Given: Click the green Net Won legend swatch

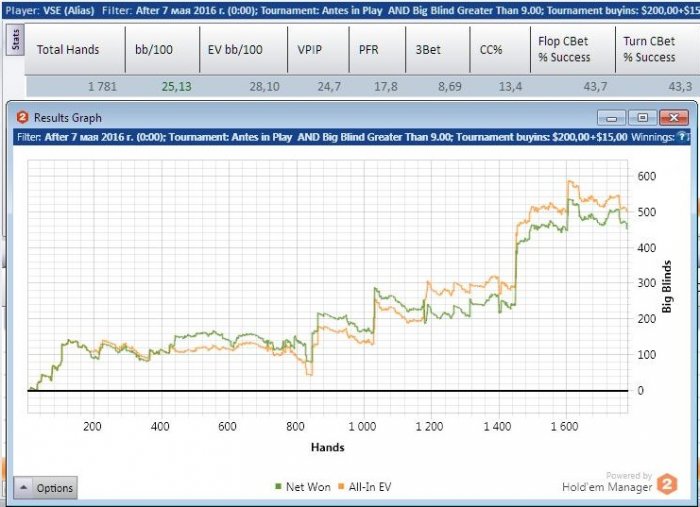Looking at the screenshot, I should point(279,486).
